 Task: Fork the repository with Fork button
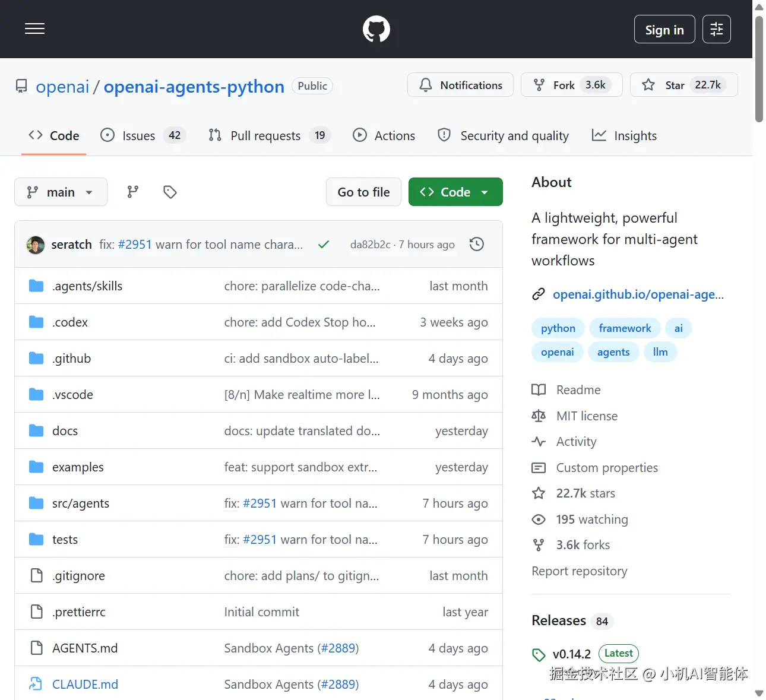pos(571,85)
